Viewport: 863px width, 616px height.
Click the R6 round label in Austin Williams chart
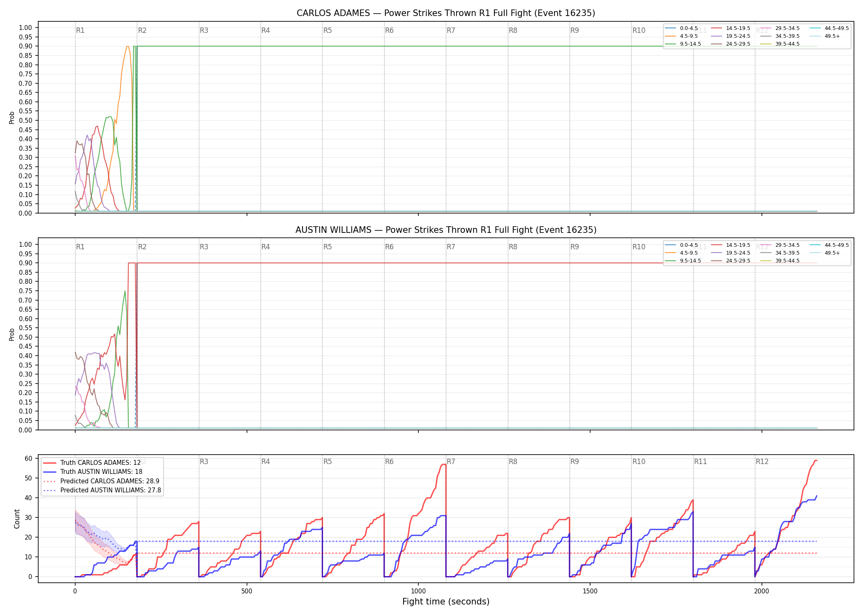click(x=389, y=247)
